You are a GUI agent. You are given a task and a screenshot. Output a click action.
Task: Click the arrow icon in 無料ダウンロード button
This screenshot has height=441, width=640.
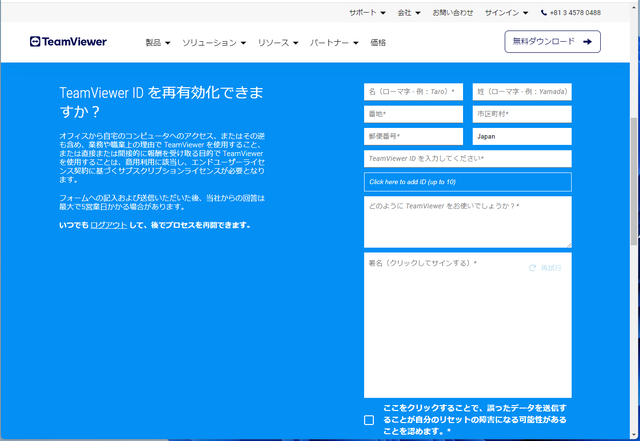click(x=587, y=42)
